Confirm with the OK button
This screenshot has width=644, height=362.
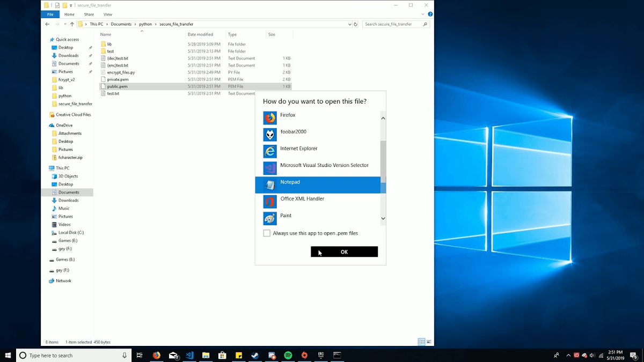[344, 252]
